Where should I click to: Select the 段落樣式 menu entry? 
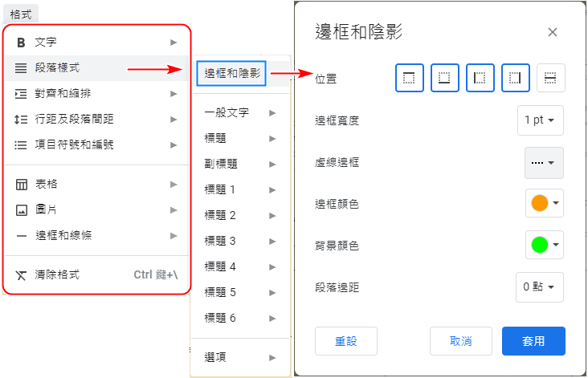(x=96, y=68)
